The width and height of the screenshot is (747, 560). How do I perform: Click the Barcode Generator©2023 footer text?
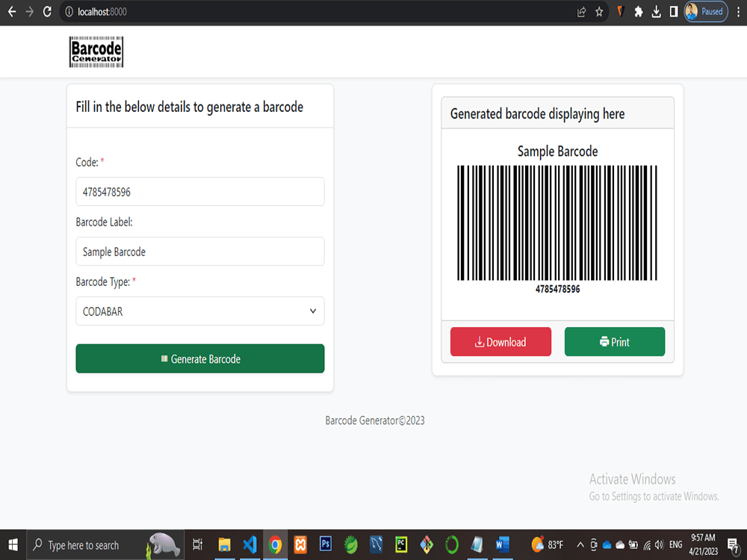click(x=375, y=420)
